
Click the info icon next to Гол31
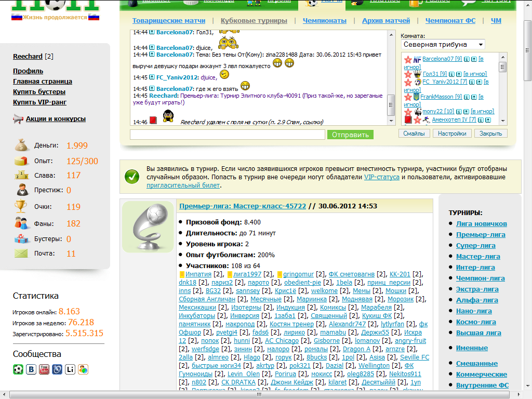click(x=451, y=74)
